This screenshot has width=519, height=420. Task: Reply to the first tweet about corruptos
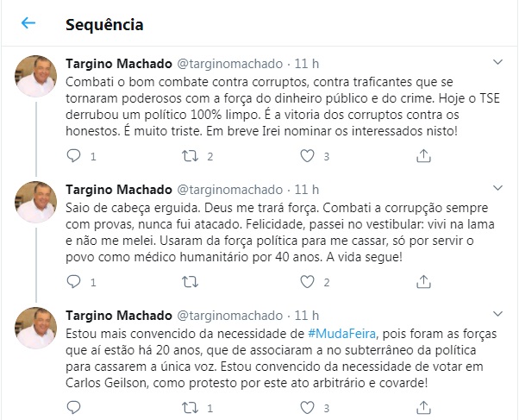pos(73,157)
